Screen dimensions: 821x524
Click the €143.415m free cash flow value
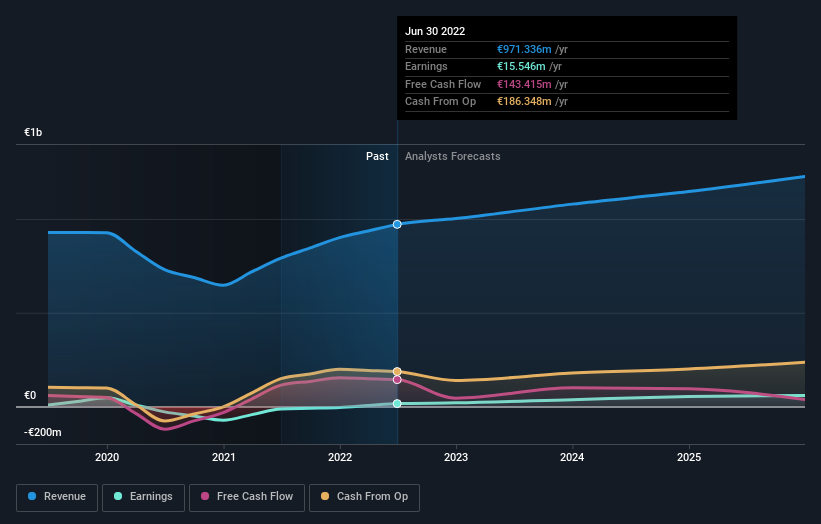tap(524, 84)
